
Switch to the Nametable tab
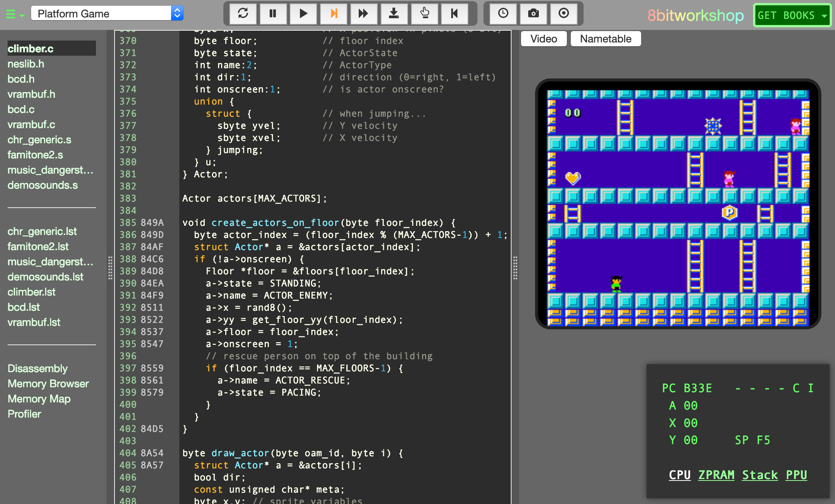(x=604, y=39)
